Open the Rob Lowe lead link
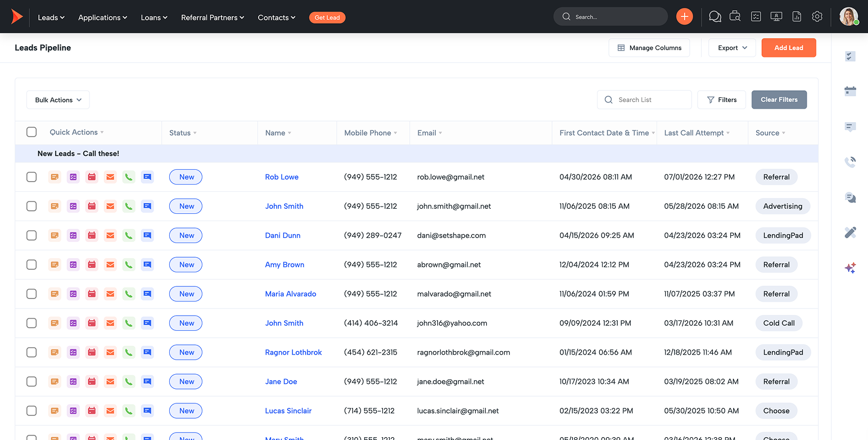 tap(282, 177)
